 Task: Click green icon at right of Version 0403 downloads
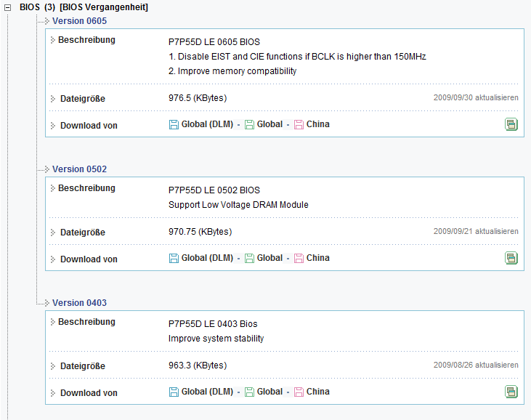(x=511, y=392)
